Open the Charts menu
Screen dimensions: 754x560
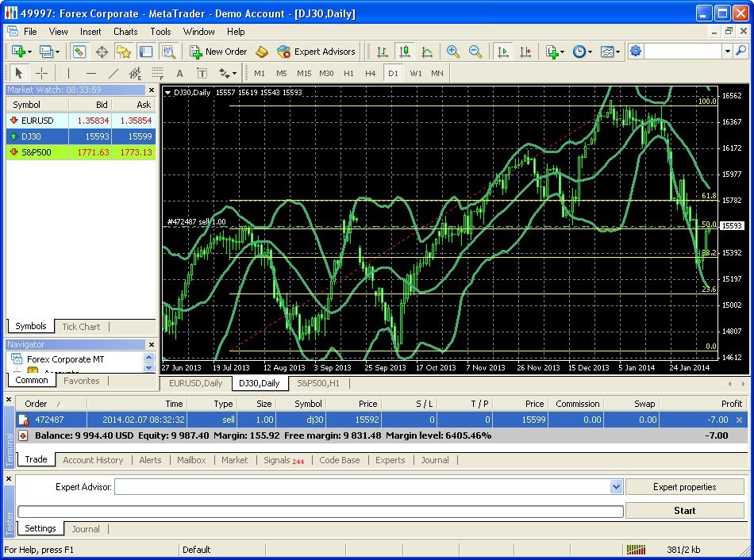[x=125, y=32]
